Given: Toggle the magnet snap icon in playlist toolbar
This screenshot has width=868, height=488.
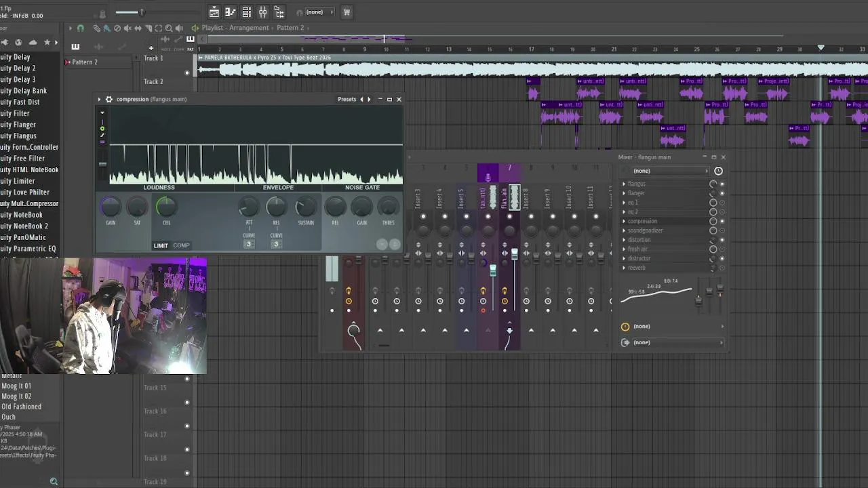Looking at the screenshot, I should pos(81,28).
